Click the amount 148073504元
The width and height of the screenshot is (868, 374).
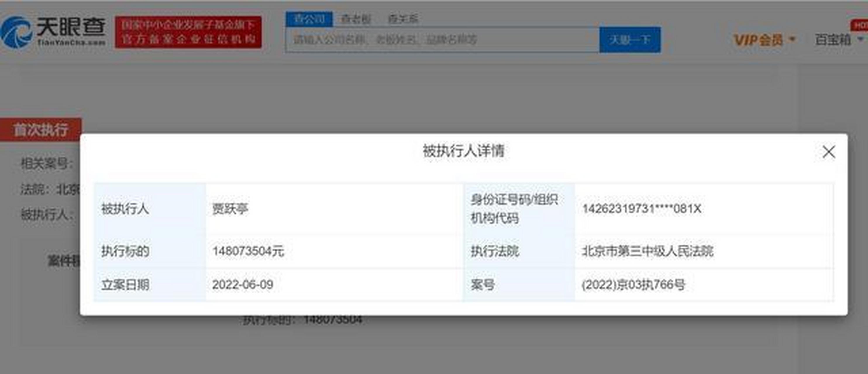pos(248,251)
